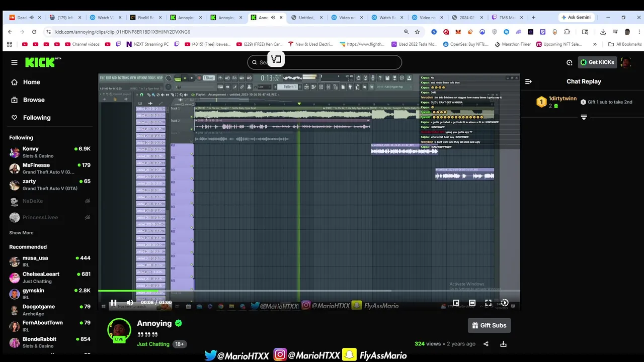
Task: Open gymskin recommended channel
Action: tap(49, 294)
